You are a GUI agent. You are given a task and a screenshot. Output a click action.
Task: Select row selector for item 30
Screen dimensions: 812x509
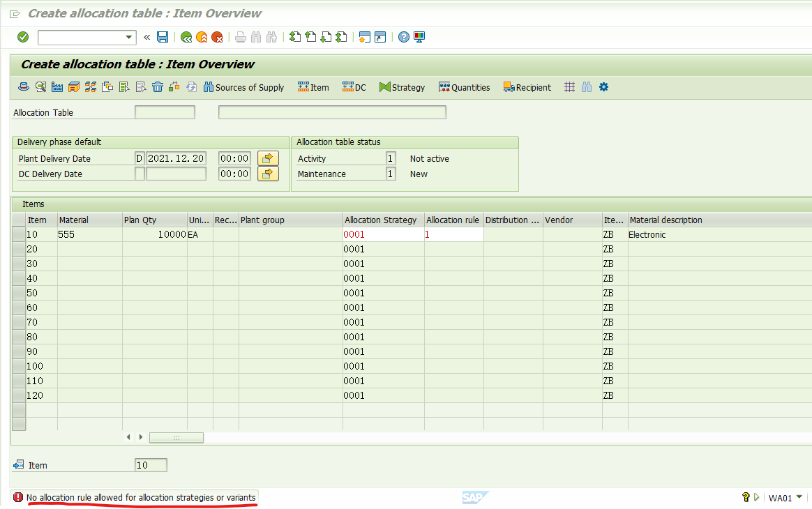19,264
